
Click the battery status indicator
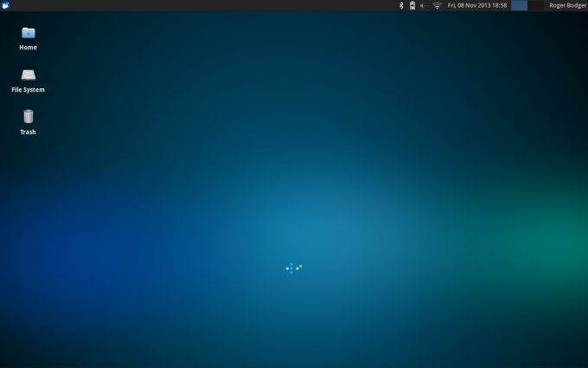(412, 5)
